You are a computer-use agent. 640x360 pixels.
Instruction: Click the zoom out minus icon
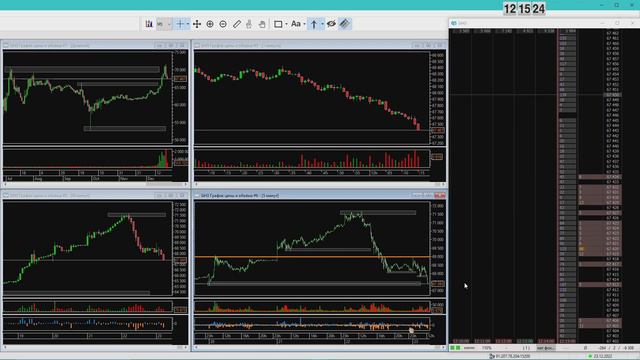223,24
